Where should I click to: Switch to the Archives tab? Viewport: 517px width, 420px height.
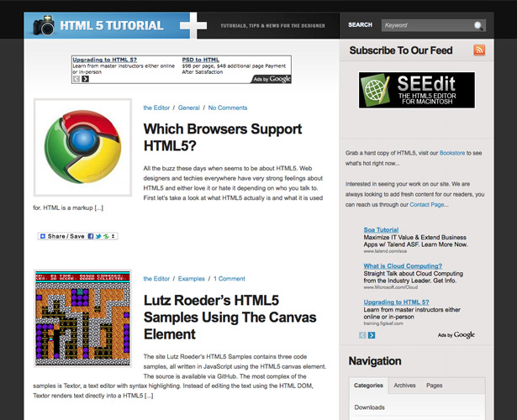coord(404,386)
